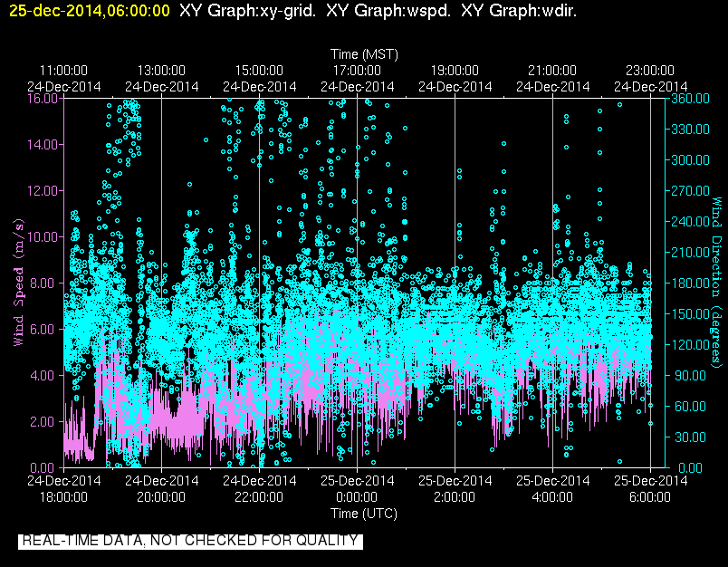The image size is (728, 567).
Task: Click the '240.00' wind direction tick label
Action: tap(690, 222)
